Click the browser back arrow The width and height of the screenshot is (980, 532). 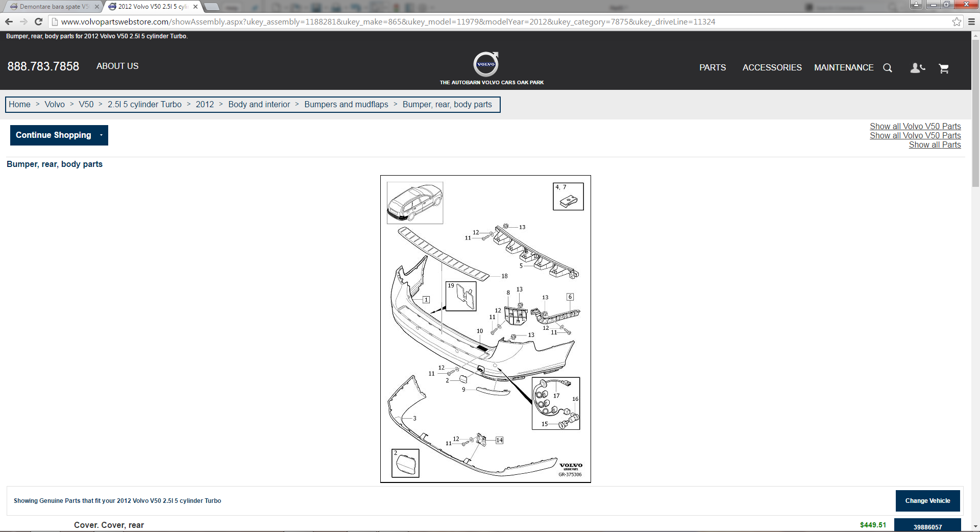pyautogui.click(x=9, y=21)
